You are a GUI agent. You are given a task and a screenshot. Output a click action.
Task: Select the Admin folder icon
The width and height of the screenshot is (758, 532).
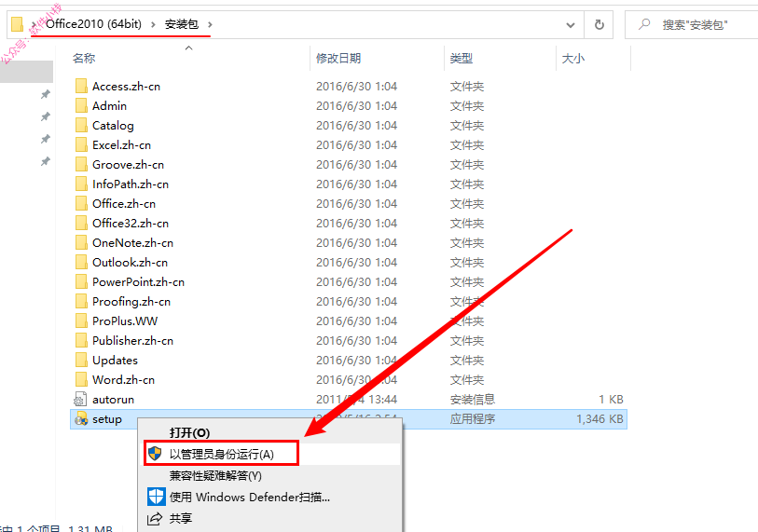pos(81,106)
